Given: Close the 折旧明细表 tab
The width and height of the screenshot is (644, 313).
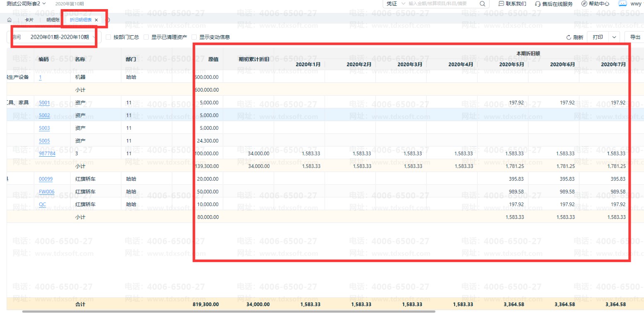Looking at the screenshot, I should pyautogui.click(x=96, y=20).
